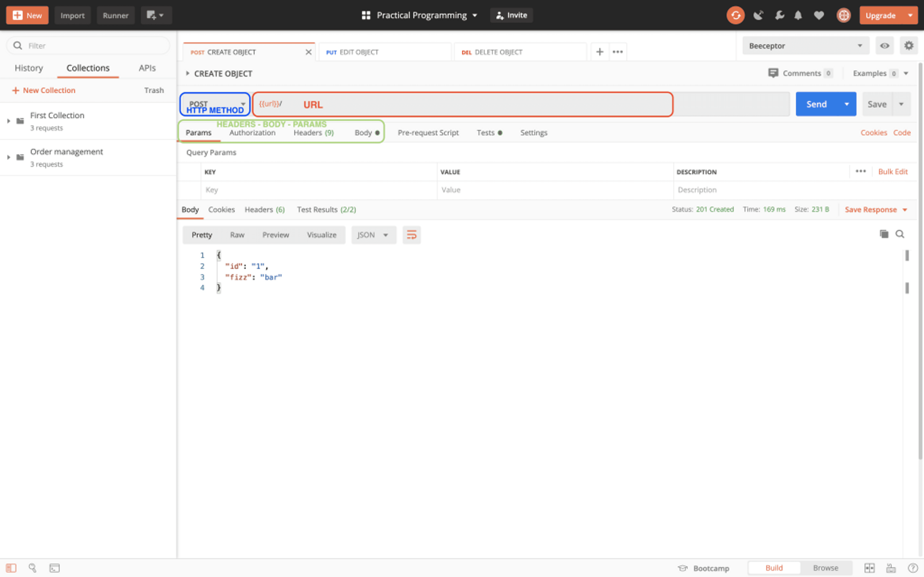The width and height of the screenshot is (924, 577).
Task: Switch workspace view from Build to Browse
Action: (826, 568)
